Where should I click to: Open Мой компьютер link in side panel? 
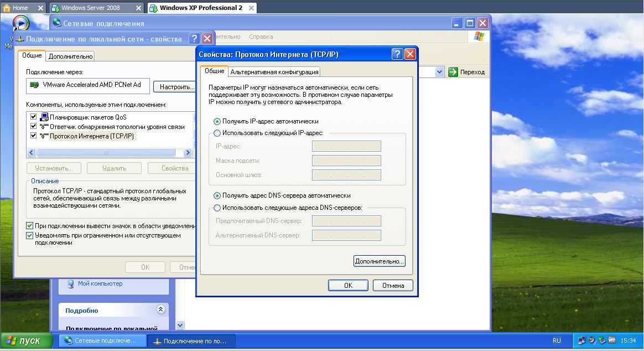tap(100, 283)
